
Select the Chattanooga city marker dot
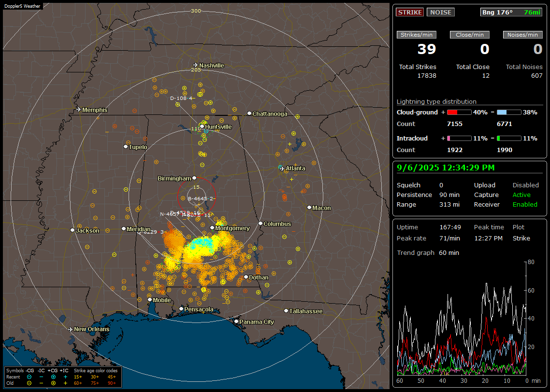tap(249, 113)
